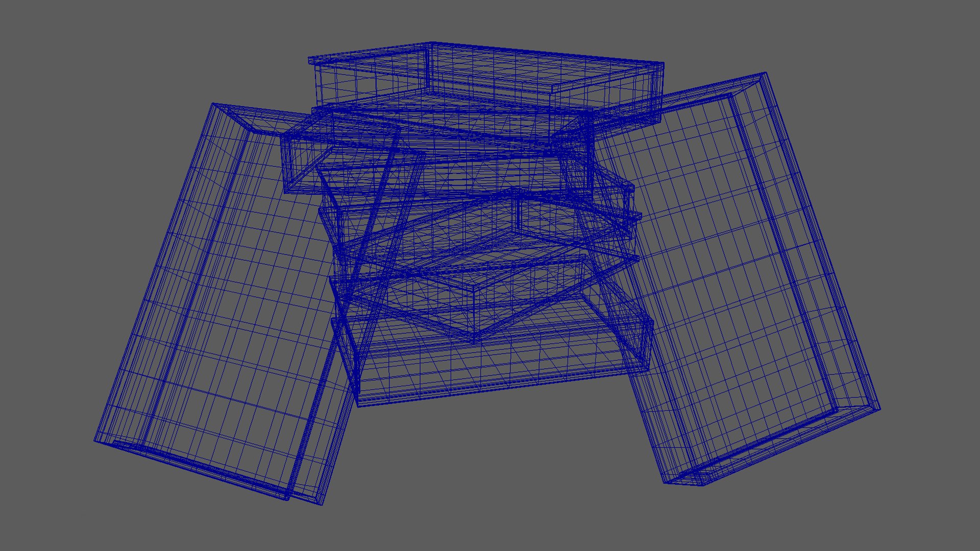Click bottom-right corner vertex of left tilted box

[322, 505]
